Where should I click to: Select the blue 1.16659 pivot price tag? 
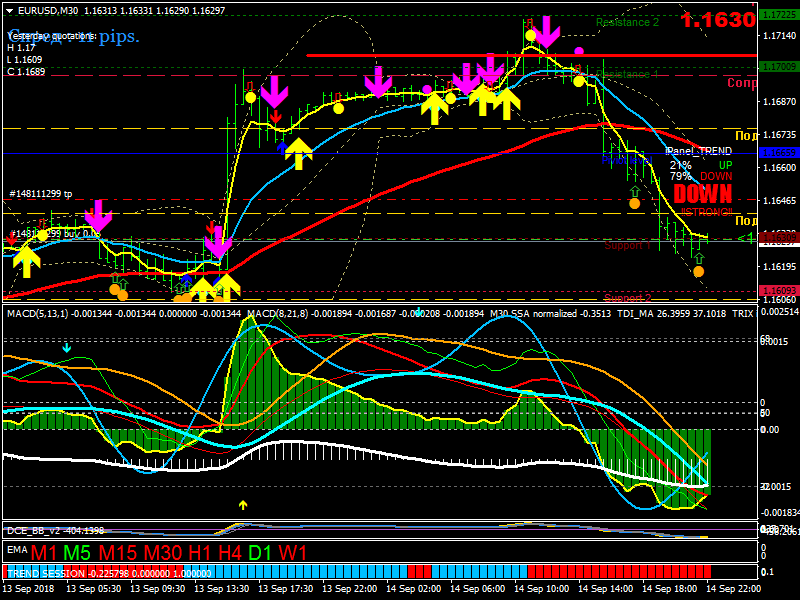(779, 153)
